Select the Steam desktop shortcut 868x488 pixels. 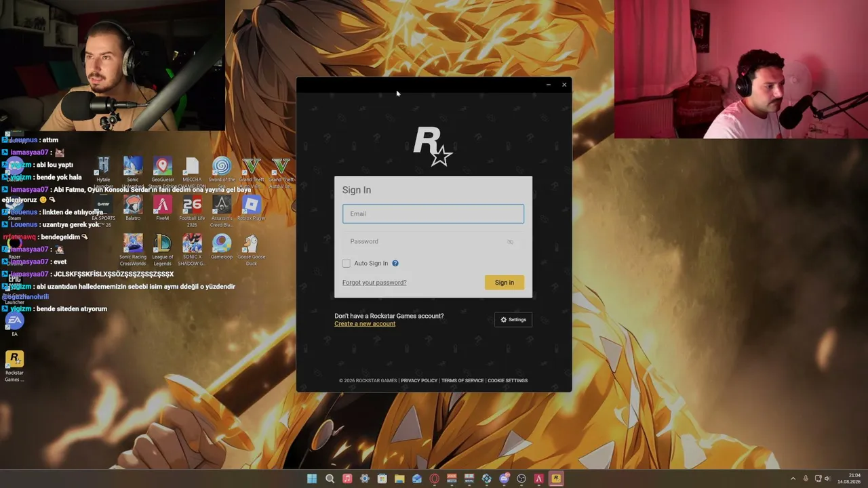14,209
